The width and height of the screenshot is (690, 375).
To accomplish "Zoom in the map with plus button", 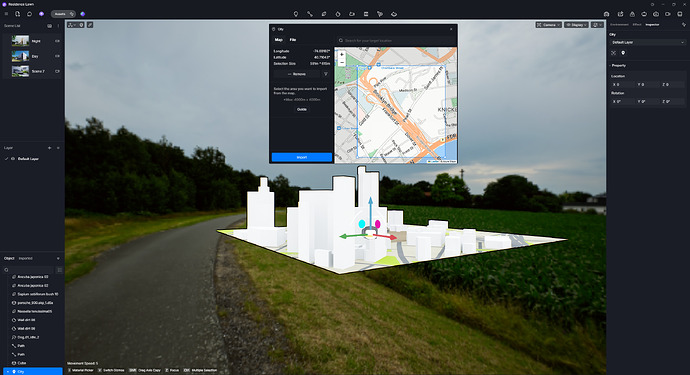I will (342, 55).
